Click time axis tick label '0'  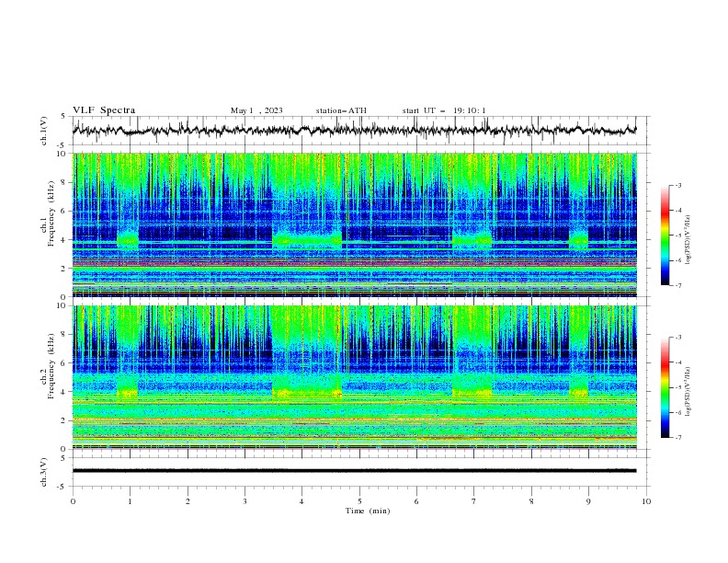[73, 501]
